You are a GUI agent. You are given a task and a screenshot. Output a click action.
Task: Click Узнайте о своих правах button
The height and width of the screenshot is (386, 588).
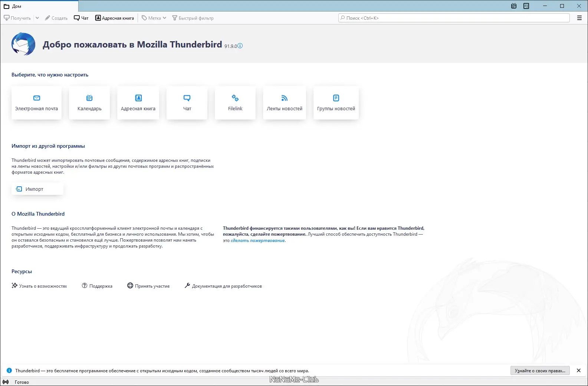point(540,370)
